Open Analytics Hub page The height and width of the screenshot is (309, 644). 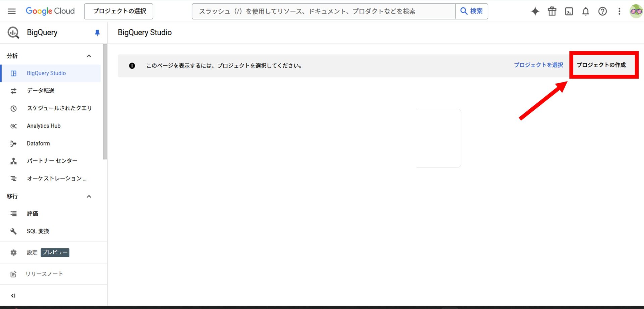(50, 126)
